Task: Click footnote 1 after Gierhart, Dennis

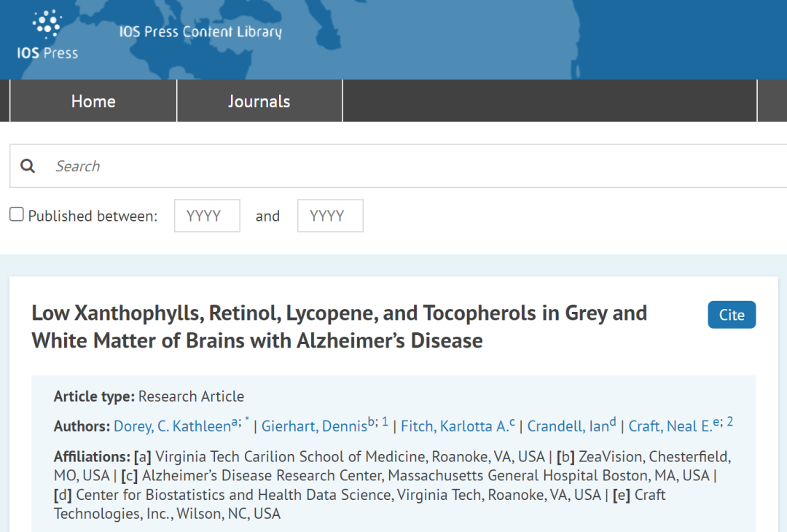Action: (x=385, y=422)
